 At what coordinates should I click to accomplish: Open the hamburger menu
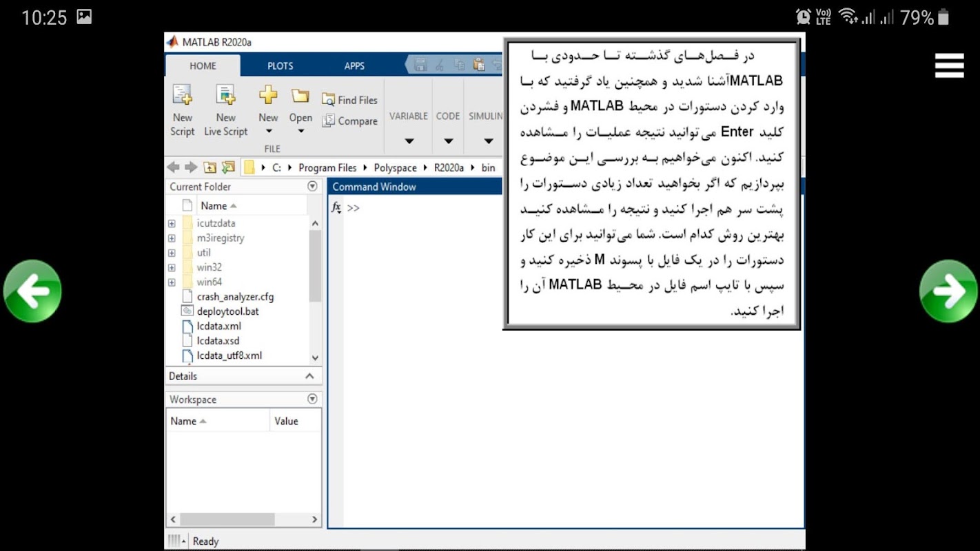point(949,65)
